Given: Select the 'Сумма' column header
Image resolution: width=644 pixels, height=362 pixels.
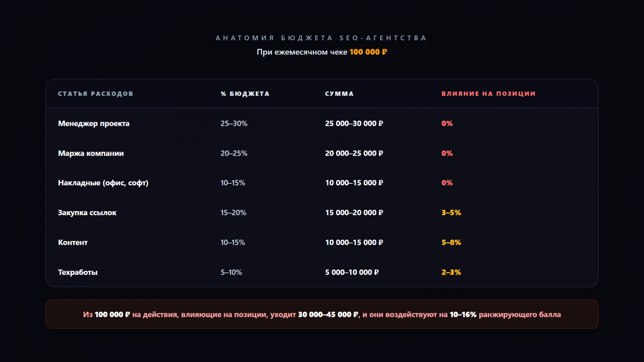Looking at the screenshot, I should pyautogui.click(x=339, y=94).
